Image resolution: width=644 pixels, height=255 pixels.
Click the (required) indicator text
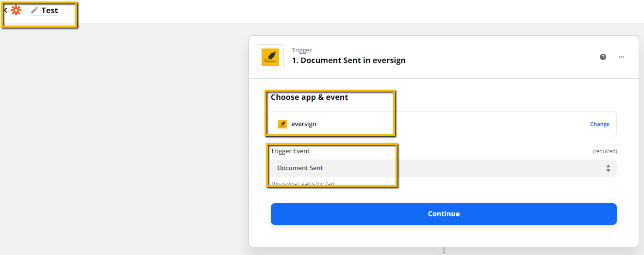pos(605,151)
